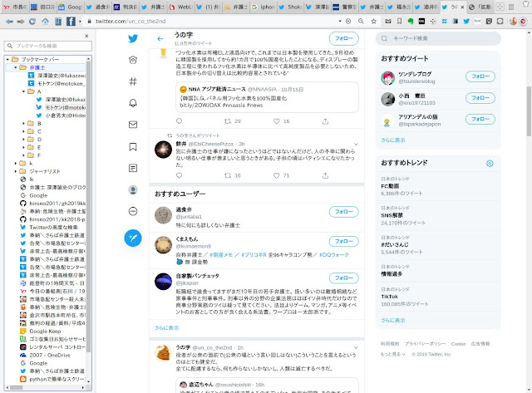Switch to the iphon browser tab
Viewport: 532px width, 393px height.
[264, 7]
